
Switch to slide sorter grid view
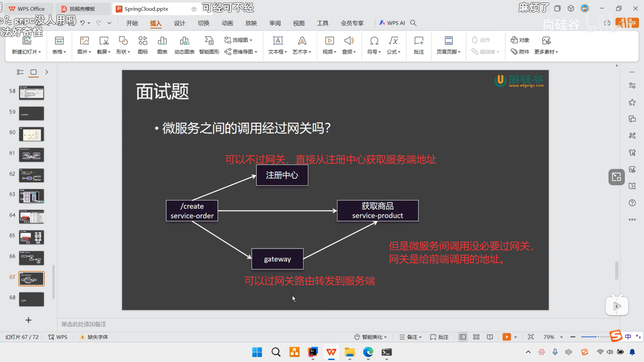pos(476,337)
